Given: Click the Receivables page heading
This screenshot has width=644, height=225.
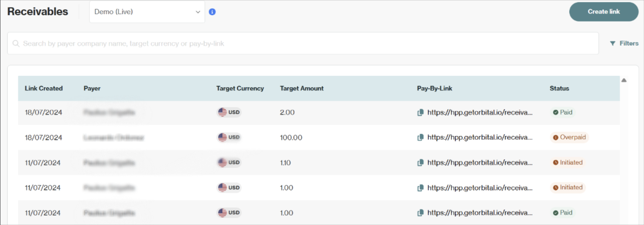Looking at the screenshot, I should click(38, 11).
